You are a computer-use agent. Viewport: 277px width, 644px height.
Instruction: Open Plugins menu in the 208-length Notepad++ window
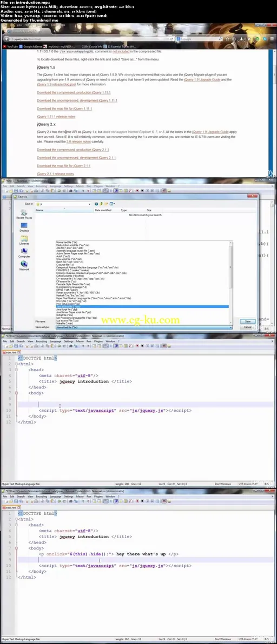click(x=98, y=341)
